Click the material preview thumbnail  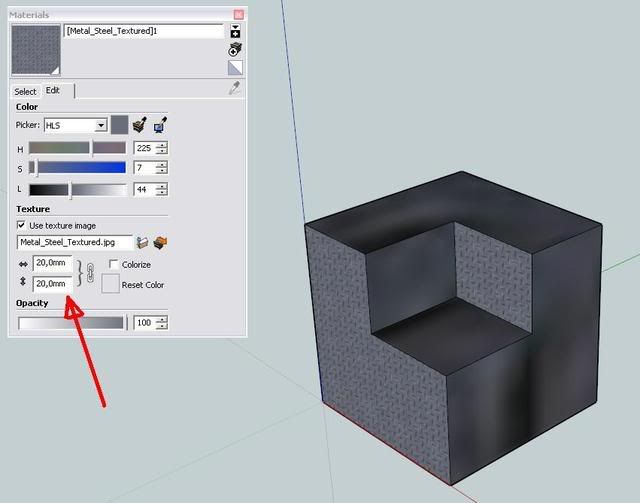coord(36,51)
